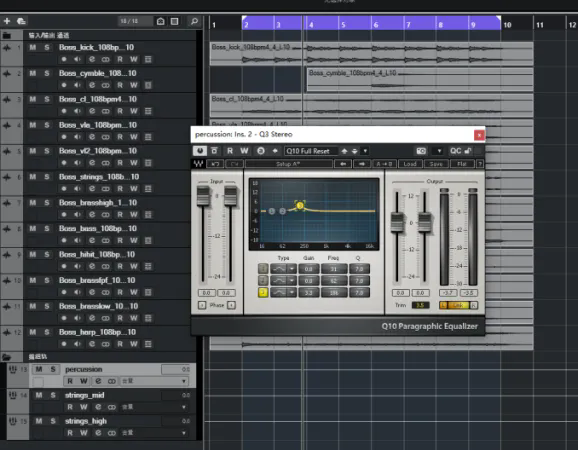
Task: Click the Flat button to reset EQ
Action: [x=462, y=164]
